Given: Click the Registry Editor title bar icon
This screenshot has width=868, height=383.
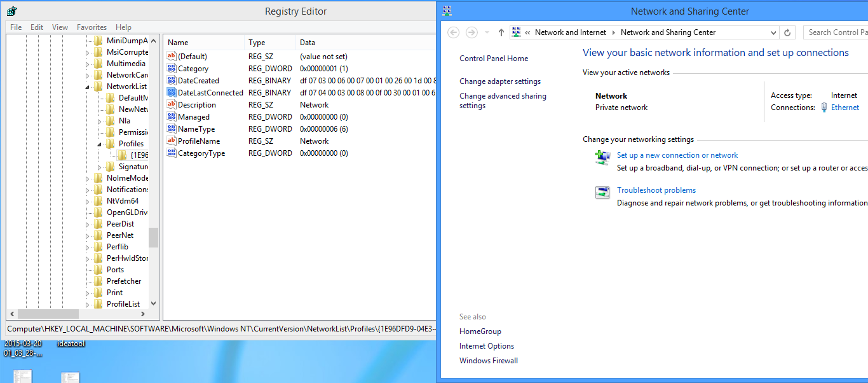Looking at the screenshot, I should [x=11, y=11].
